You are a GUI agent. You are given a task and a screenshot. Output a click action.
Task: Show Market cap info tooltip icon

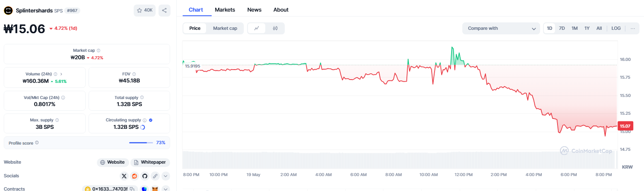point(99,50)
